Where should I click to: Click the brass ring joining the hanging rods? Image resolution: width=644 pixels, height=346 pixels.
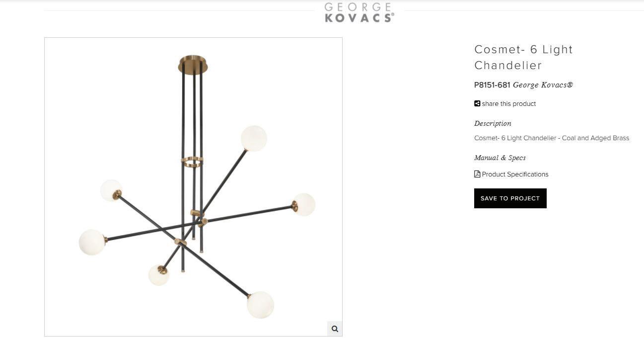[x=192, y=162]
